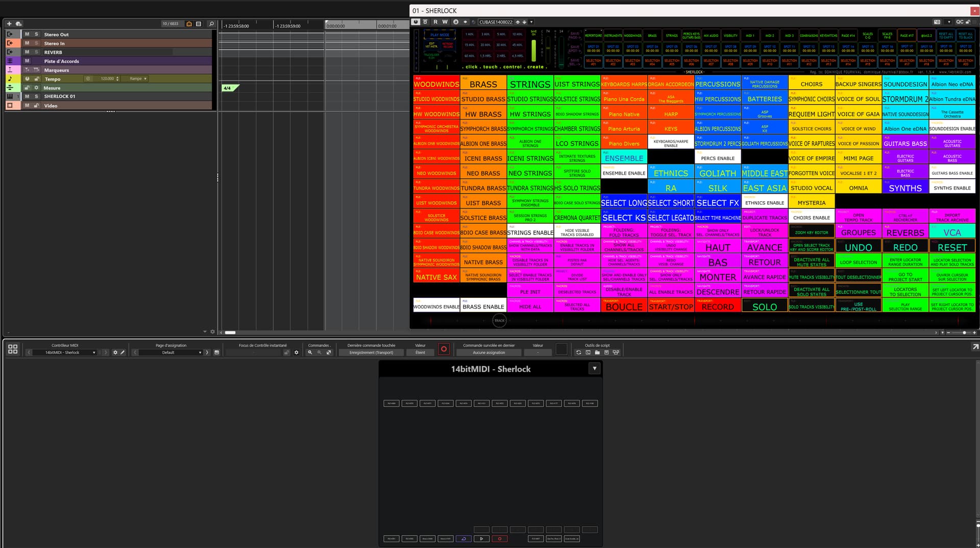The height and width of the screenshot is (548, 980).
Task: Click the Piste d'Accords chord track icon
Action: click(x=10, y=61)
